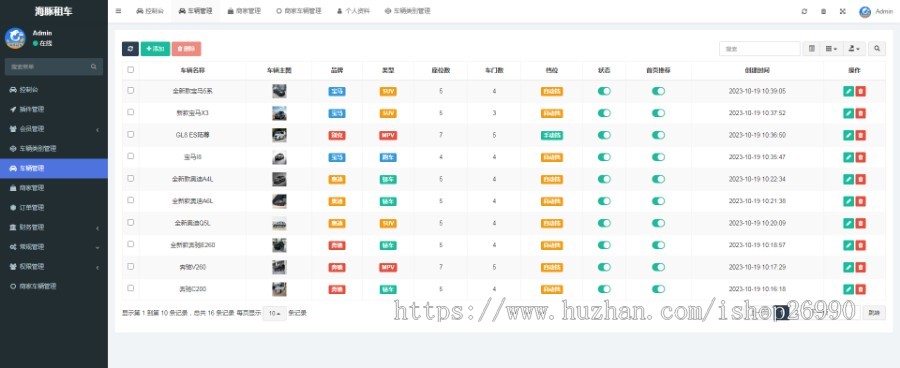Click the MPV type tag in GL8 row
The height and width of the screenshot is (368, 900).
tap(388, 135)
